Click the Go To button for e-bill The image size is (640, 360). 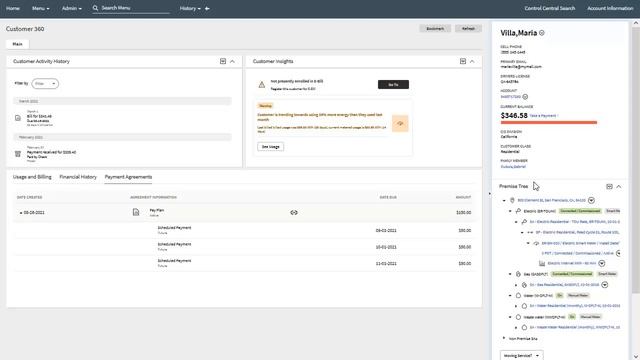(x=393, y=84)
